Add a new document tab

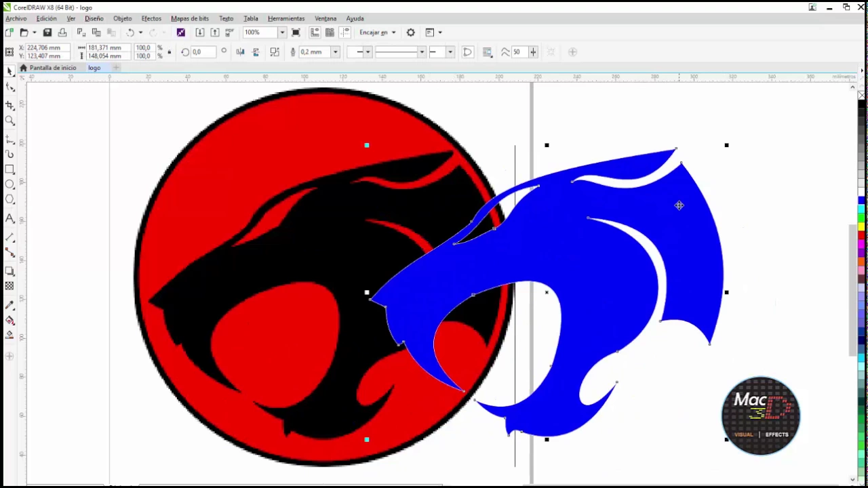tap(116, 68)
